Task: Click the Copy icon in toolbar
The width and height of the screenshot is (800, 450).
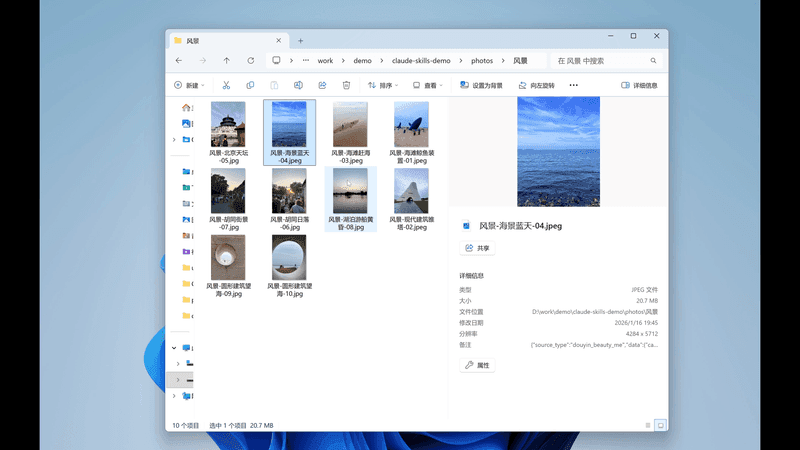Action: pyautogui.click(x=250, y=86)
